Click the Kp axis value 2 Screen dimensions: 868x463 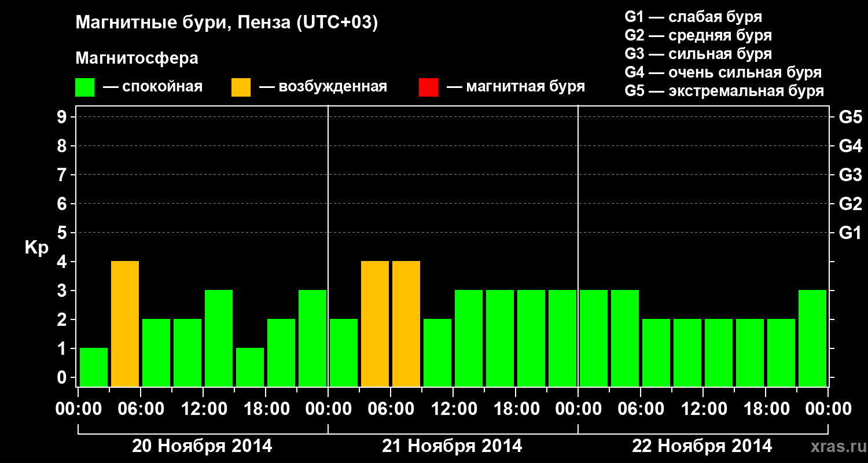click(63, 319)
